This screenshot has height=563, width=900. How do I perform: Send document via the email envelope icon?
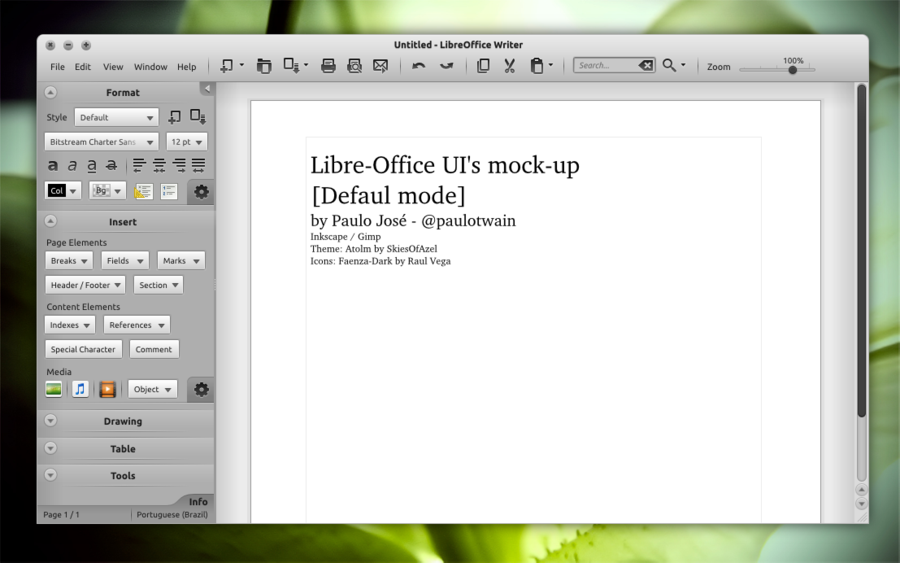pos(380,66)
